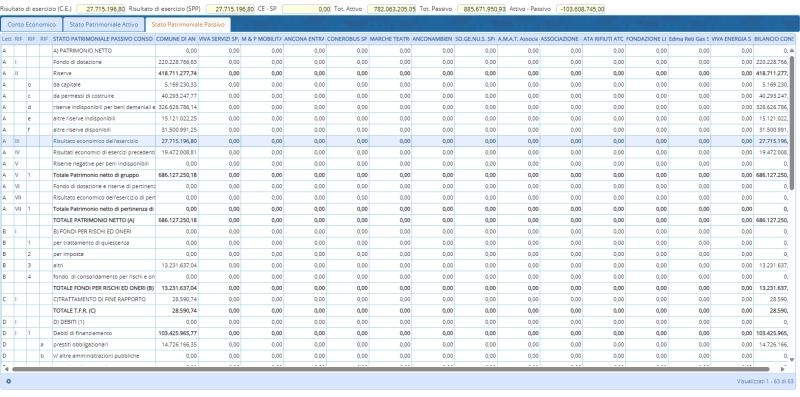Click the VIVA SERVIZI column header
The image size is (800, 397).
219,39
